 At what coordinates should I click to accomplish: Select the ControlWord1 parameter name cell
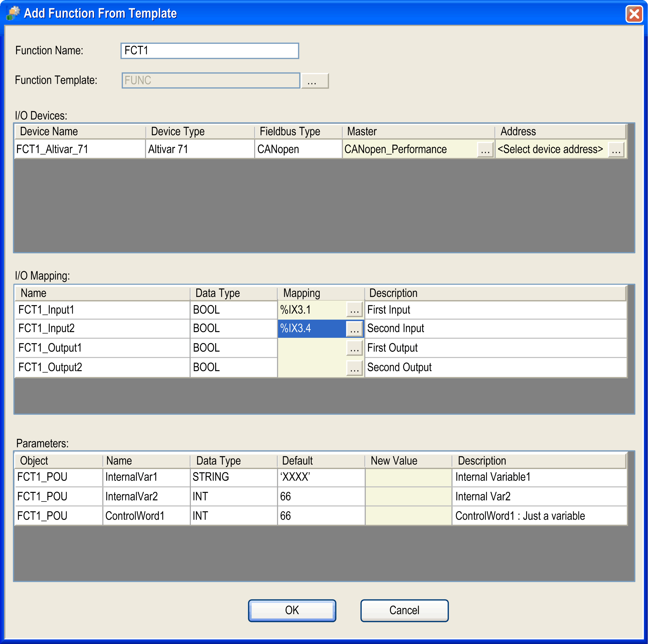(146, 516)
